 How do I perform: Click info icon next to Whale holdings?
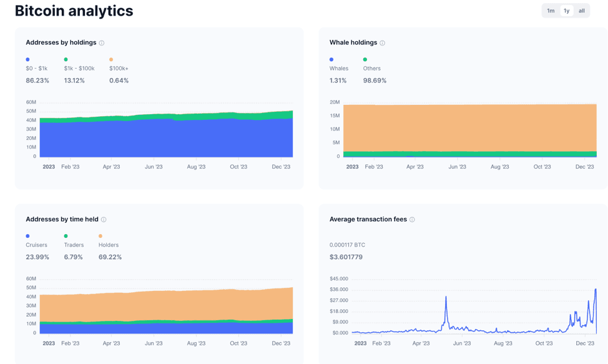[x=383, y=43]
